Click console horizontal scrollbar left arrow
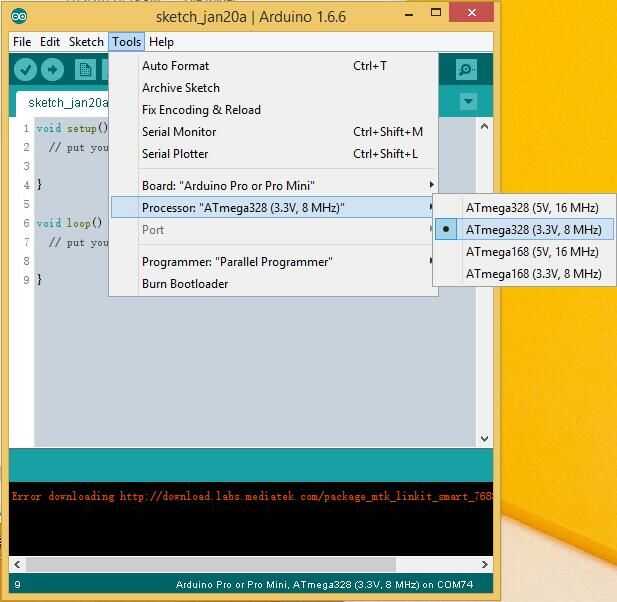The height and width of the screenshot is (602, 617). click(x=17, y=564)
